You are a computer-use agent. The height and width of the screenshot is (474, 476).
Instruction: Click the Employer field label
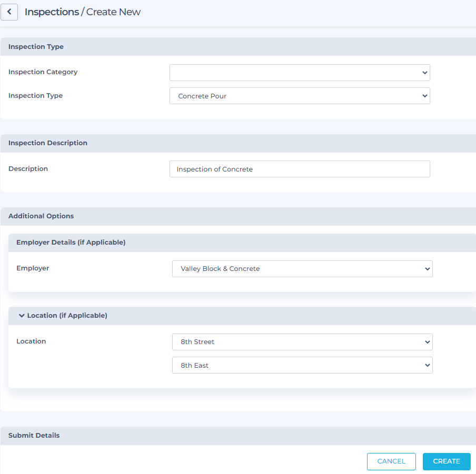pyautogui.click(x=33, y=268)
